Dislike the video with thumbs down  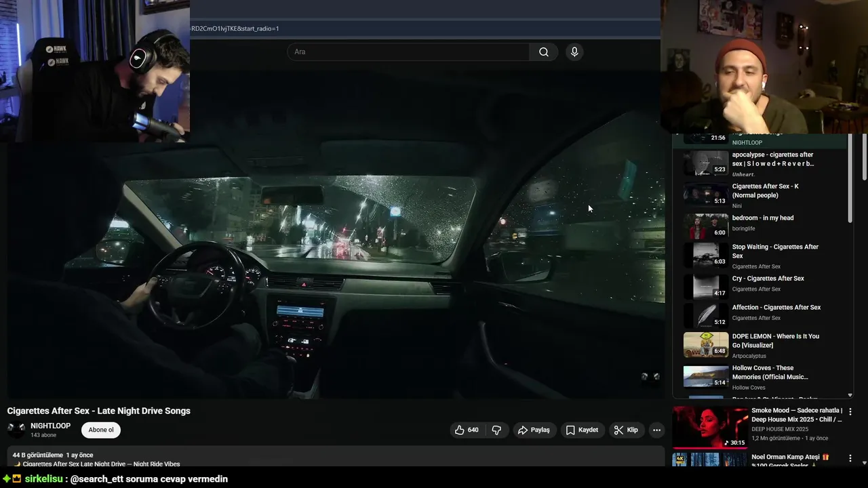click(496, 430)
